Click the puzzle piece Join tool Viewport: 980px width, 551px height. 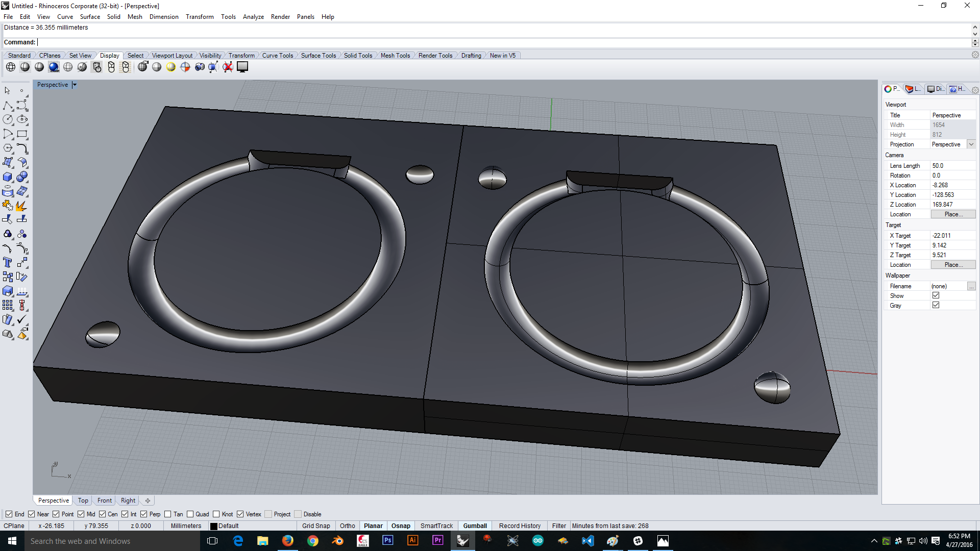[x=8, y=206]
